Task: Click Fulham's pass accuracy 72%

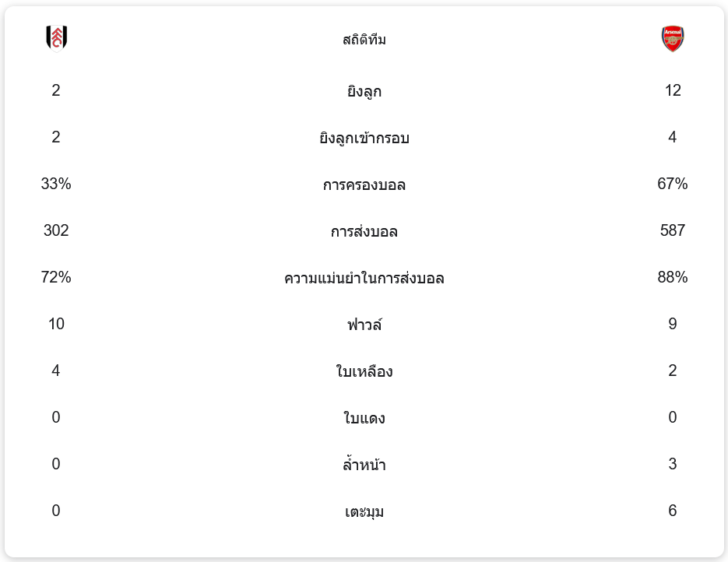Action: click(56, 277)
